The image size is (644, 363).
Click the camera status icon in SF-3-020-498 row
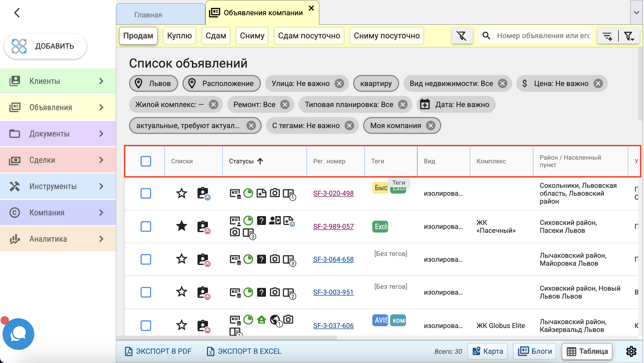(x=275, y=193)
